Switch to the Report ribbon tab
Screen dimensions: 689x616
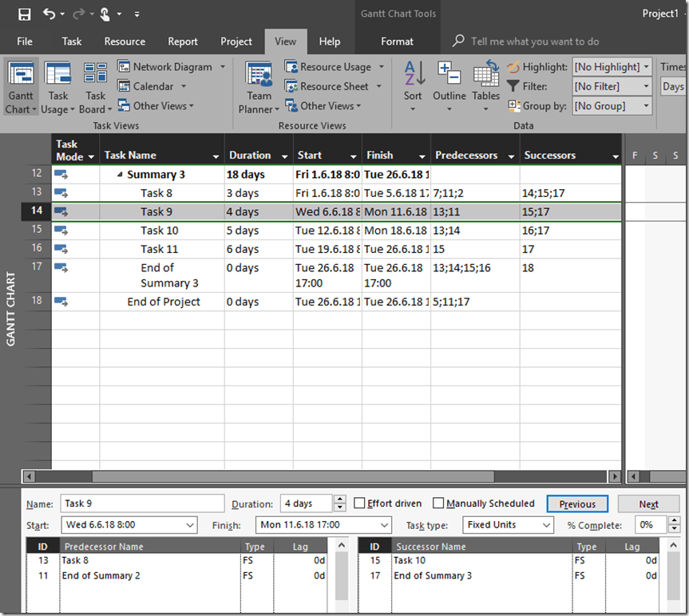(183, 41)
